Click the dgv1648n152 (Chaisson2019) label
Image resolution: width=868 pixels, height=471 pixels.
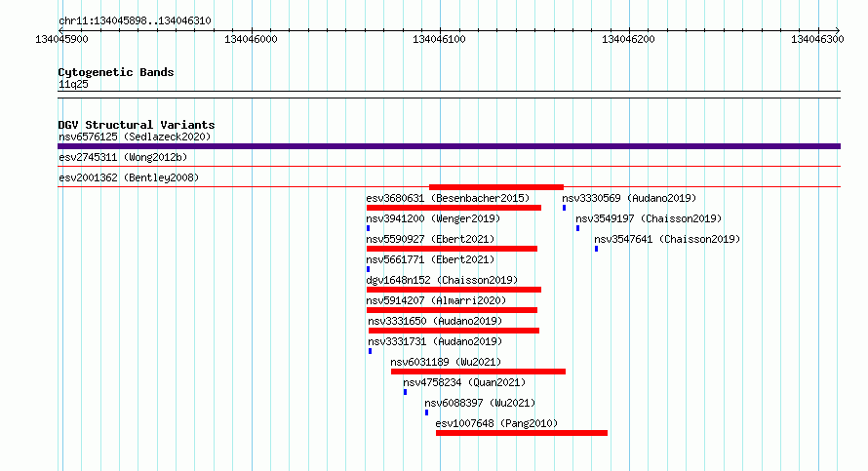[442, 280]
